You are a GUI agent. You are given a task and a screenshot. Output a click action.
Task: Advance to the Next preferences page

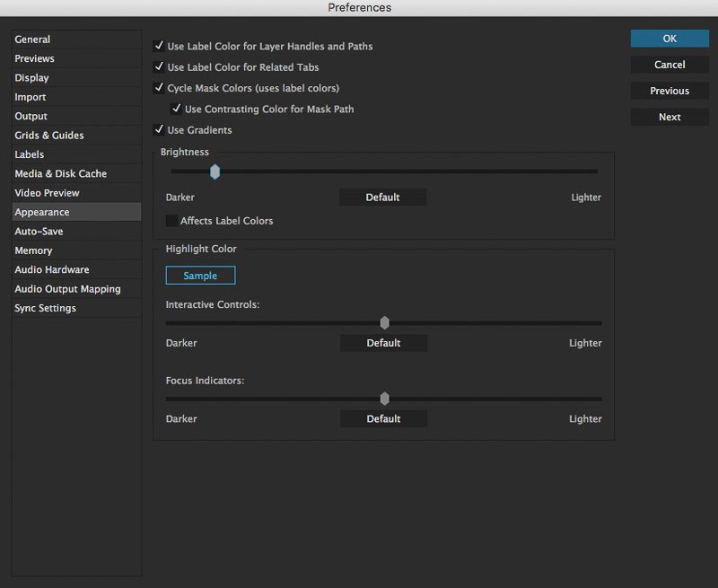click(x=669, y=117)
